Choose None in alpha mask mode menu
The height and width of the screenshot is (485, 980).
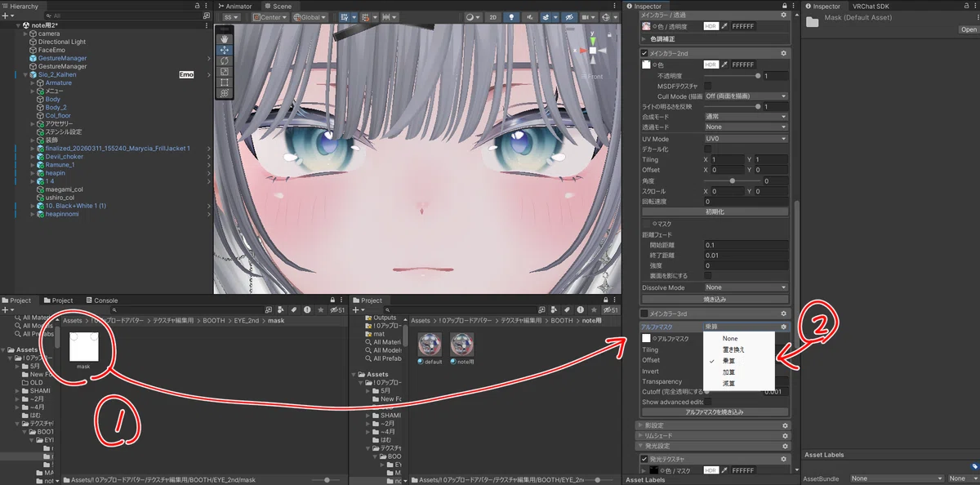point(729,338)
